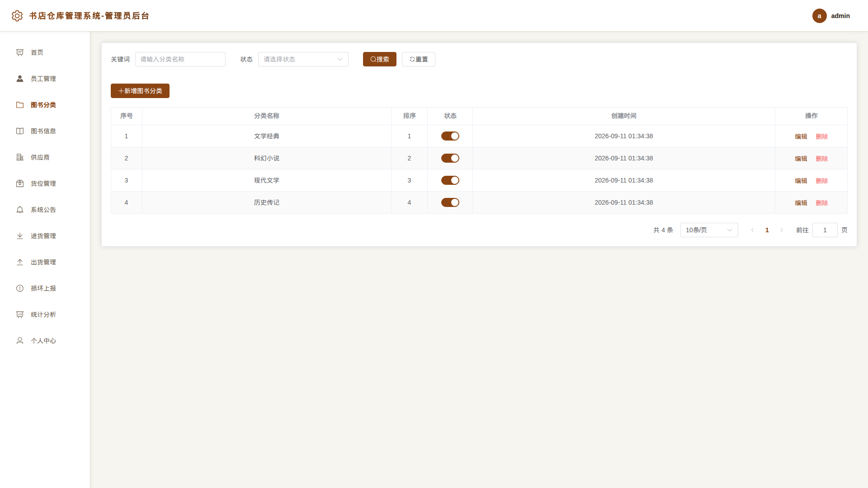Select page 1 in pagination
The width and height of the screenshot is (868, 488).
coord(767,230)
